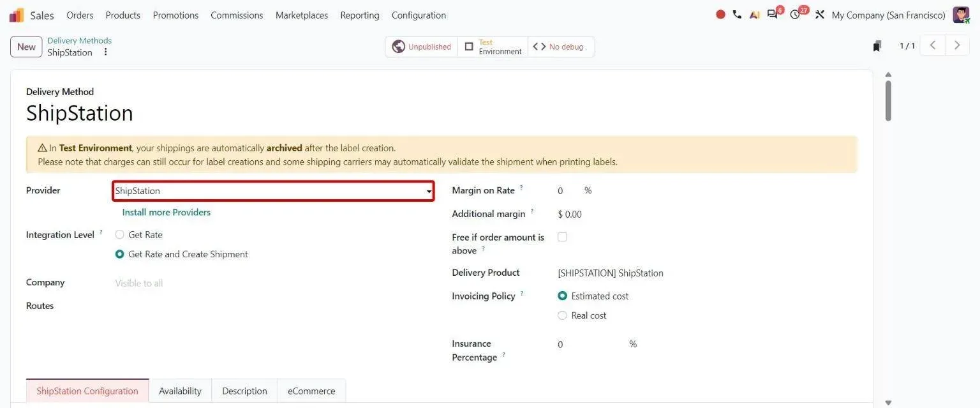Click the Insurance Percentage help mark
The image size is (980, 408).
pyautogui.click(x=503, y=355)
